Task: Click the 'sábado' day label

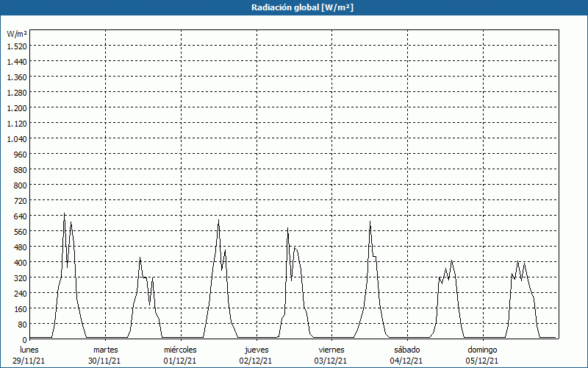Action: click(407, 350)
